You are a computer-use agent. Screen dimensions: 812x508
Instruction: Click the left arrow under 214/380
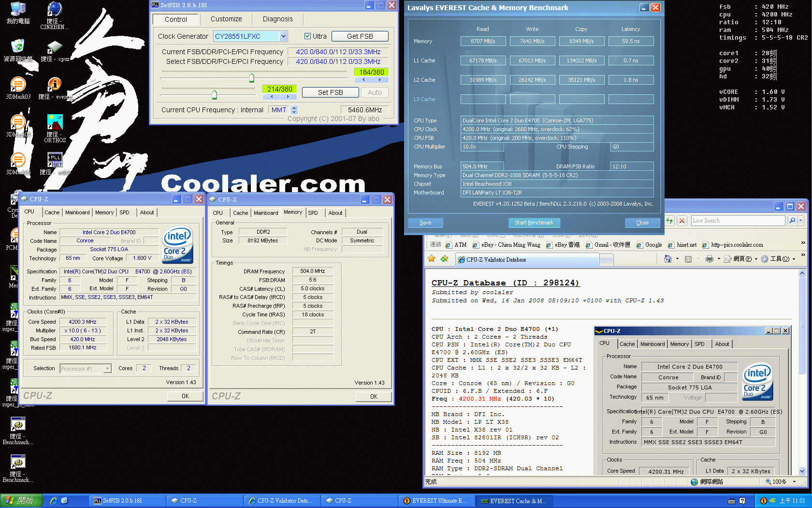coord(272,97)
